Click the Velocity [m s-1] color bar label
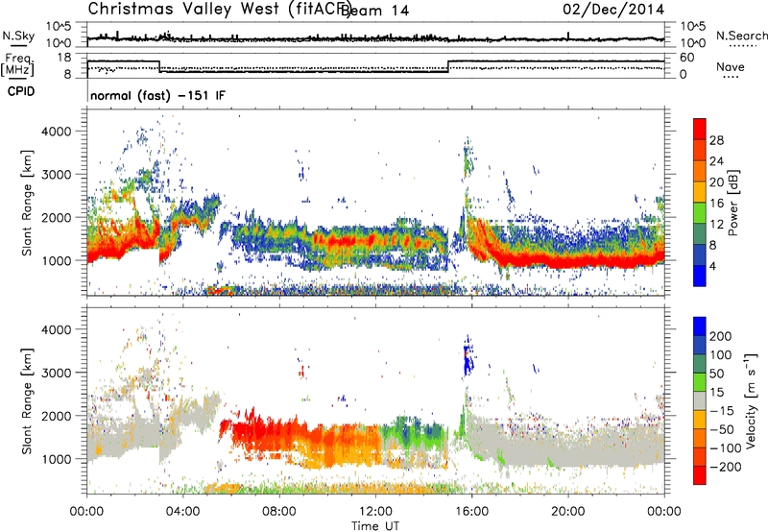 coord(750,400)
